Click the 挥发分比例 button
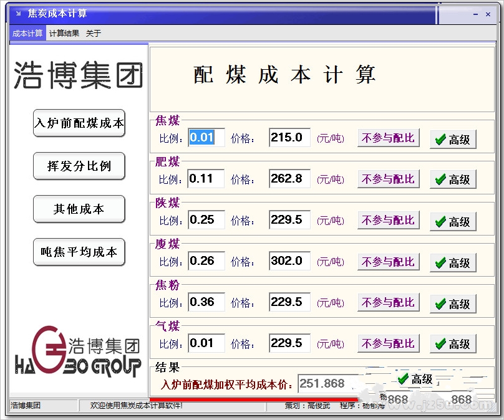 (79, 166)
